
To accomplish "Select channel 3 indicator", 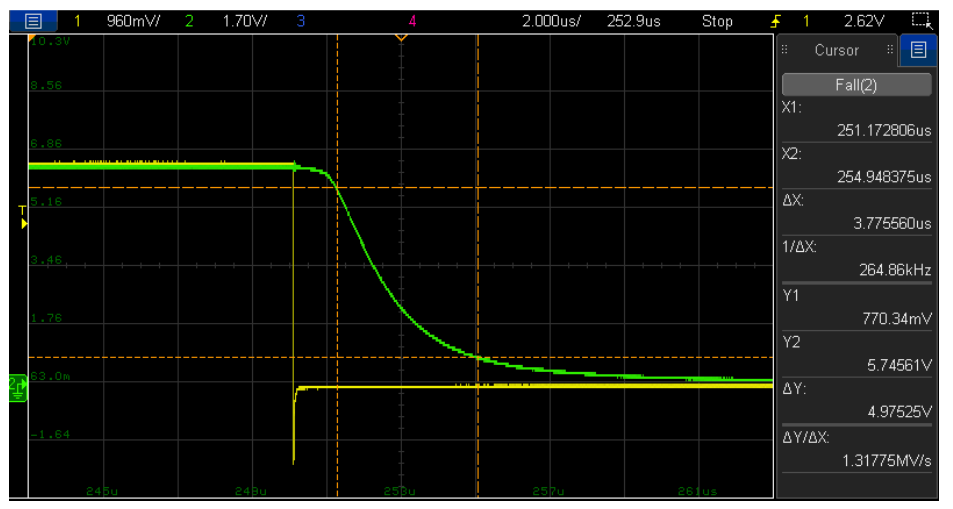I will coord(300,21).
